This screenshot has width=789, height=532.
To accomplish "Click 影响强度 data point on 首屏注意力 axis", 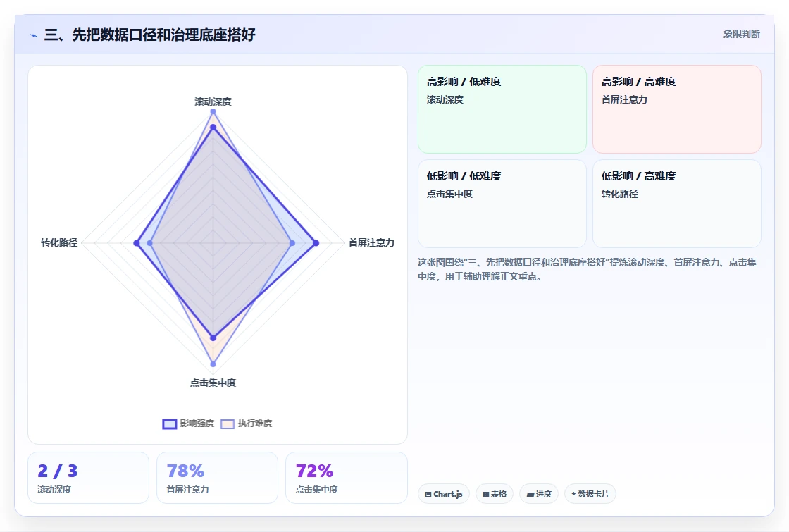I will coord(316,243).
